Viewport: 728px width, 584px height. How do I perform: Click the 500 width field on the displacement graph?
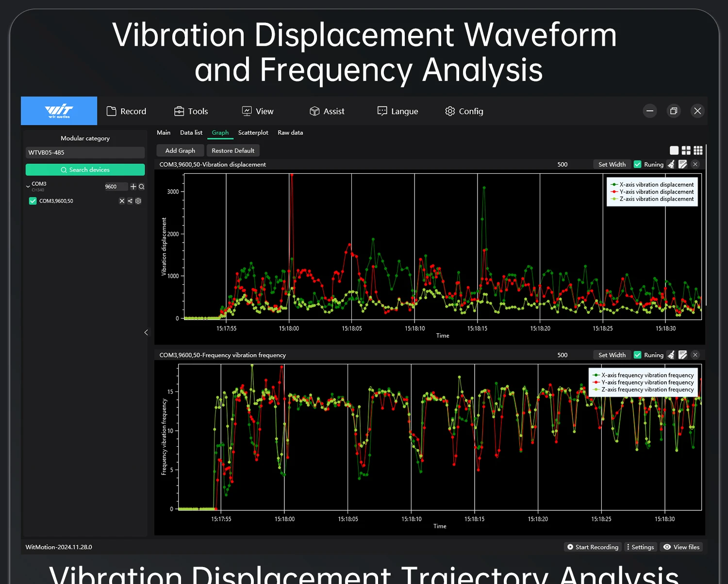pos(562,164)
